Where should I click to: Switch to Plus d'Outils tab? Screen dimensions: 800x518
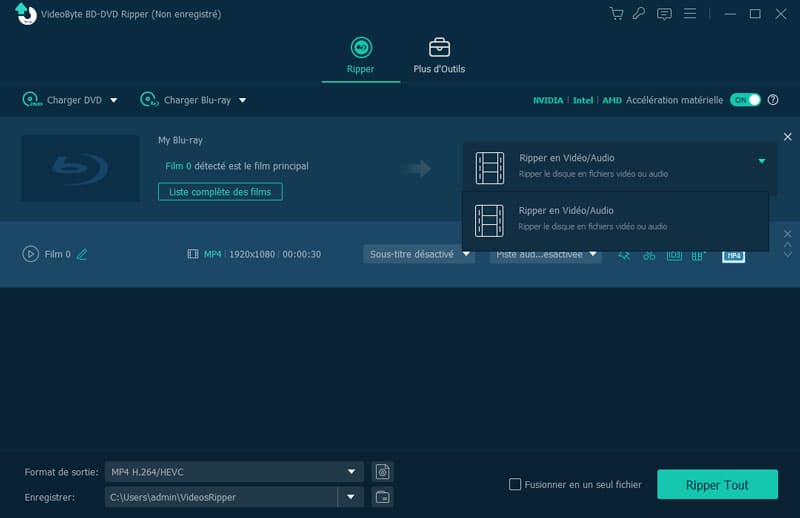point(439,56)
